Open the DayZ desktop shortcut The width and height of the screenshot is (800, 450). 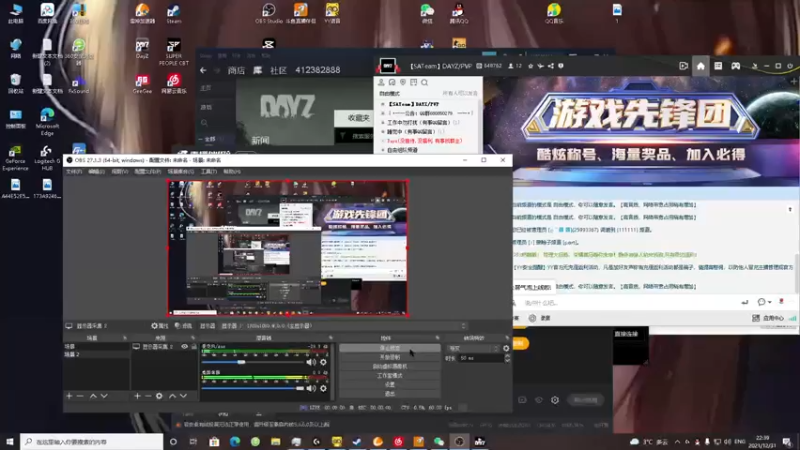click(x=142, y=49)
